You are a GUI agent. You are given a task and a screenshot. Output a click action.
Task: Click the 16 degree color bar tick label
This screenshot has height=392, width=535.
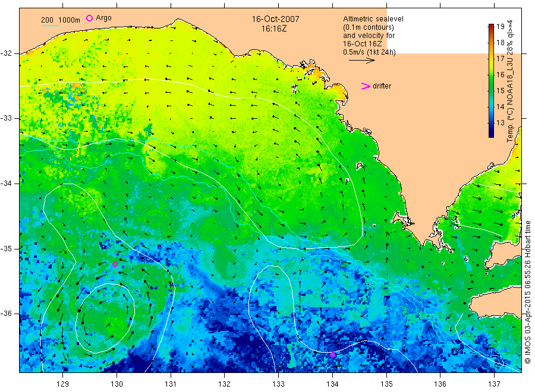pos(500,75)
